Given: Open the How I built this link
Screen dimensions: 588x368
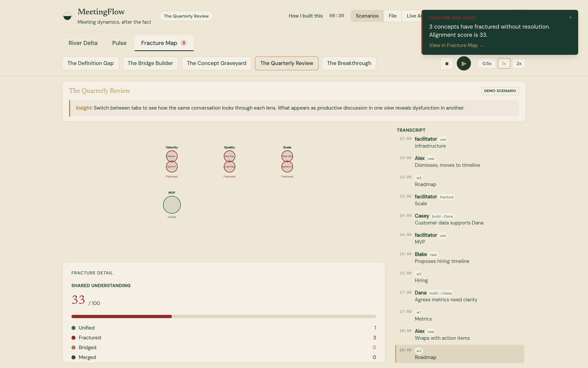Looking at the screenshot, I should (x=306, y=16).
